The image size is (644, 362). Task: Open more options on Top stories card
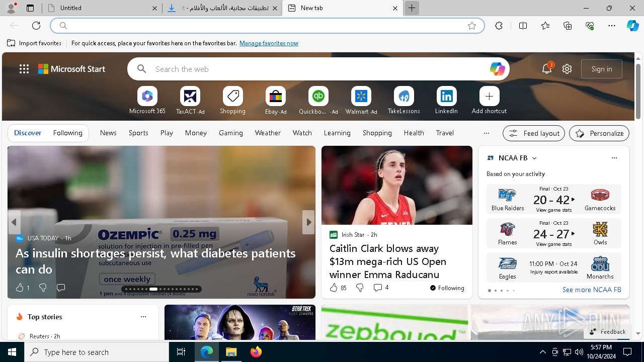pos(143,317)
